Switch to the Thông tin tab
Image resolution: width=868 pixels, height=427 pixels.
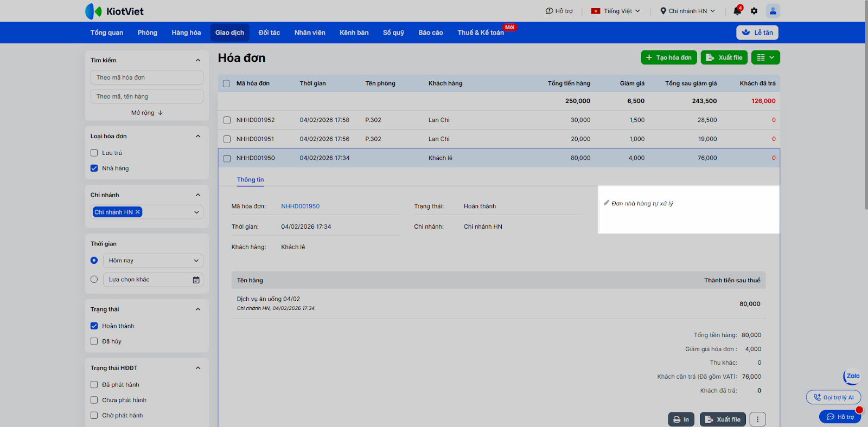[x=251, y=180]
